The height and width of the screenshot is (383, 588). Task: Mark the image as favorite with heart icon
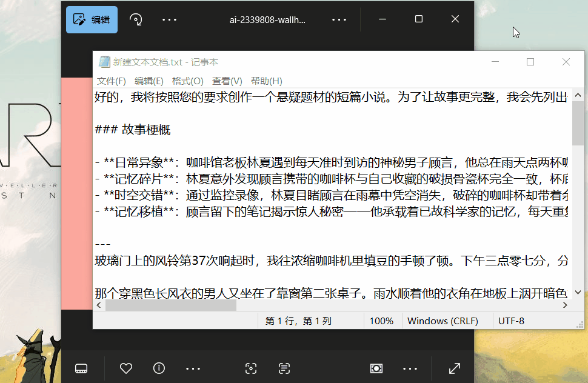[125, 368]
